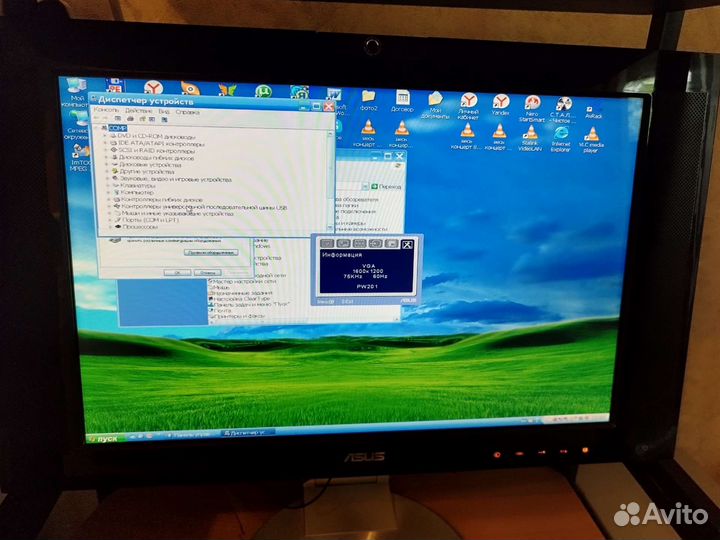This screenshot has height=540, width=720.
Task: Select VLC media player shortcut
Action: tap(591, 140)
